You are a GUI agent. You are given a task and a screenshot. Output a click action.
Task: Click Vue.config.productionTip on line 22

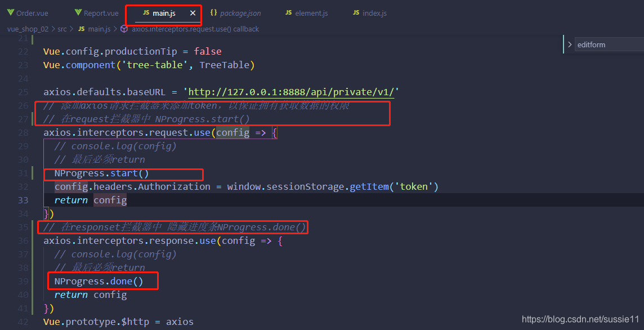(110, 51)
